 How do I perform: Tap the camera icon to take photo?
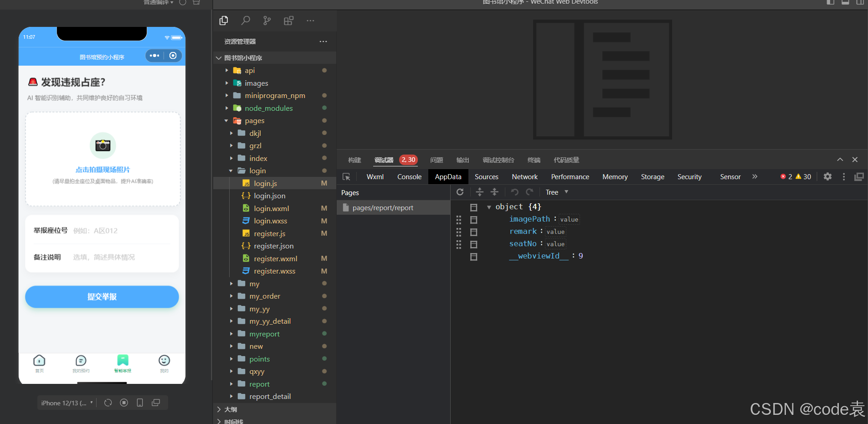[x=103, y=145]
